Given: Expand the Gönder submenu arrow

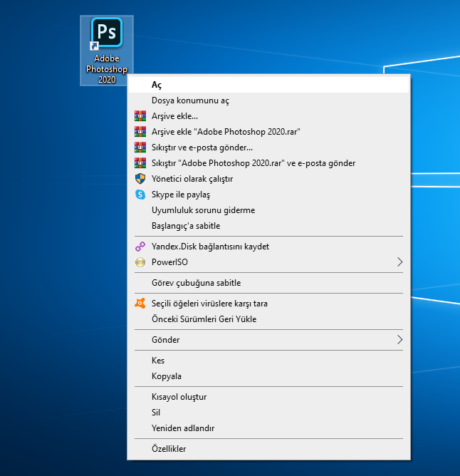Looking at the screenshot, I should [x=399, y=340].
